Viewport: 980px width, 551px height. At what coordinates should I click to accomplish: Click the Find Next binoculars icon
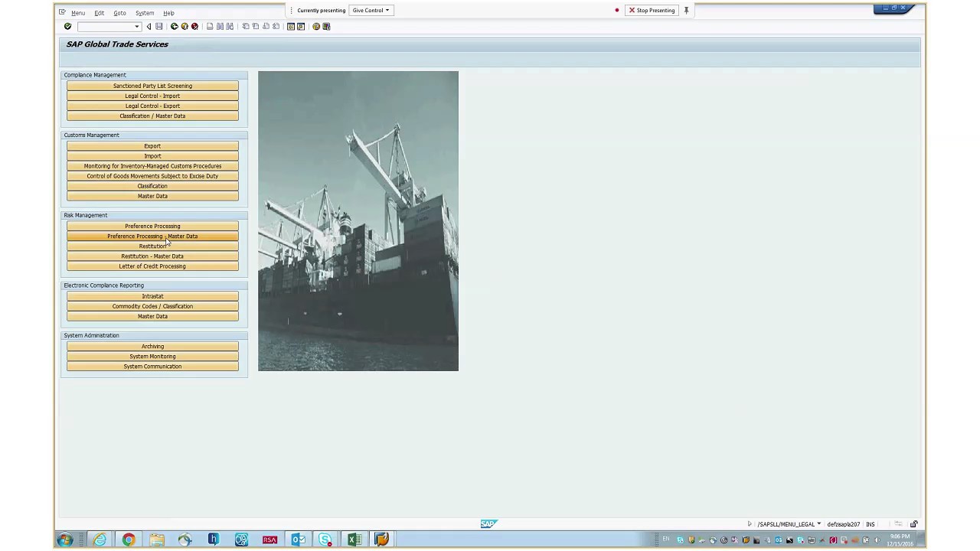coord(230,27)
